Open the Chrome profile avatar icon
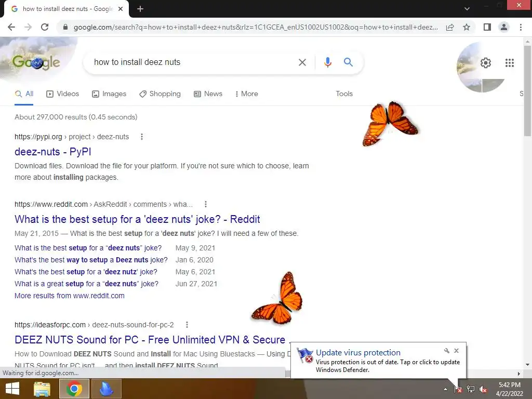532x399 pixels. (504, 27)
